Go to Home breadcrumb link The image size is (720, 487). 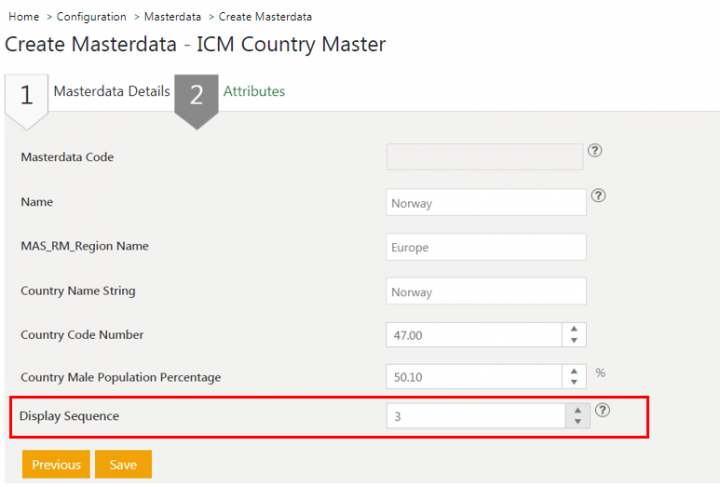(23, 17)
